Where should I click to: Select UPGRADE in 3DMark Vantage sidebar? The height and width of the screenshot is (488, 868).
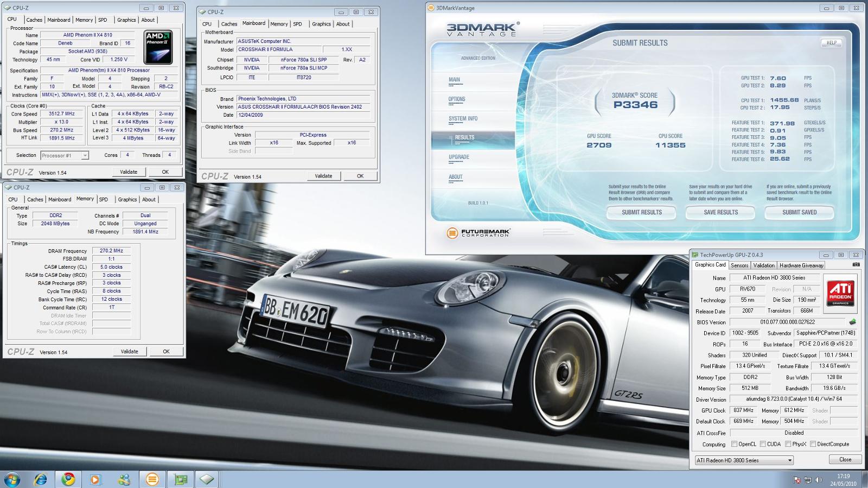tap(459, 157)
